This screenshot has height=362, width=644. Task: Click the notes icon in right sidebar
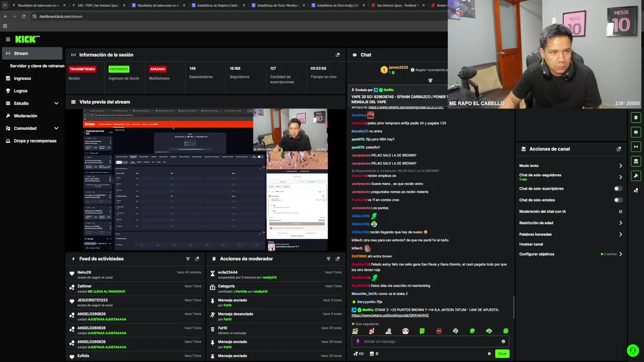(636, 118)
